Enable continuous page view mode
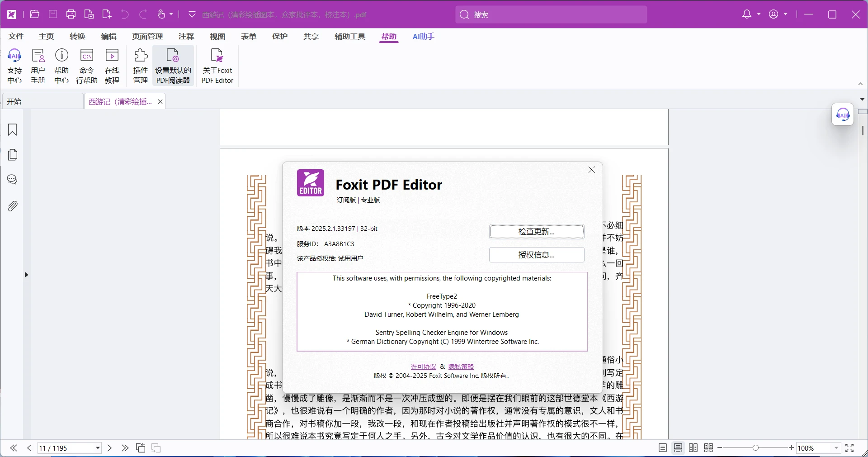The width and height of the screenshot is (868, 457). pyautogui.click(x=678, y=448)
